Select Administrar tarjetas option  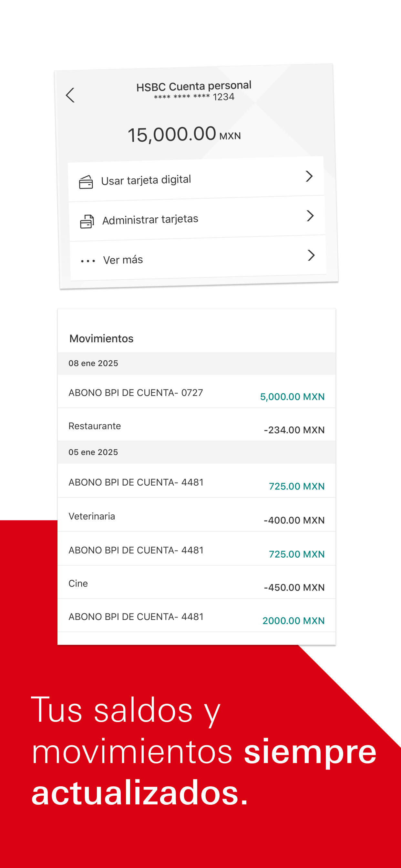tap(197, 218)
